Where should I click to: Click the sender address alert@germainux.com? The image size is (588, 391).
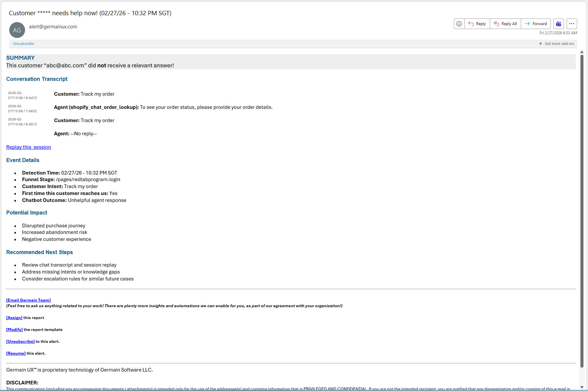click(x=53, y=27)
